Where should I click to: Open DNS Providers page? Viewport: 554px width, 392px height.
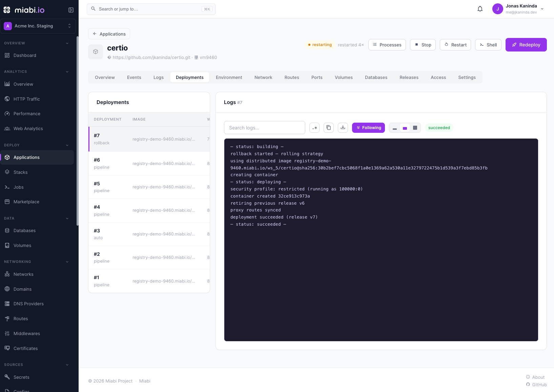(37, 304)
